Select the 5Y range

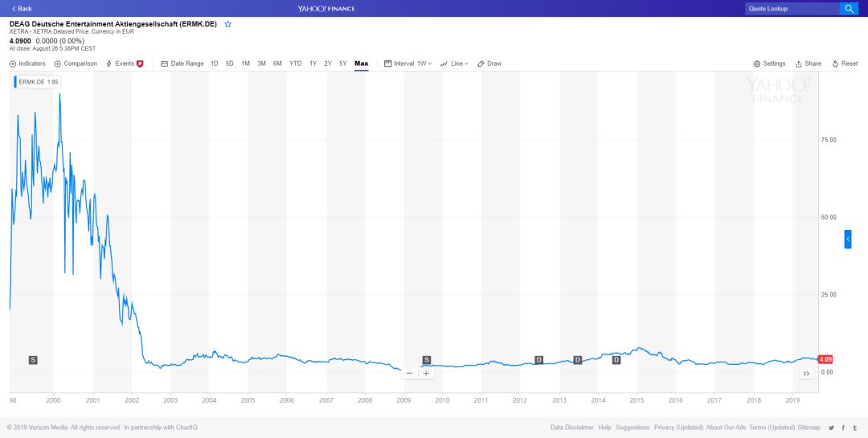343,63
